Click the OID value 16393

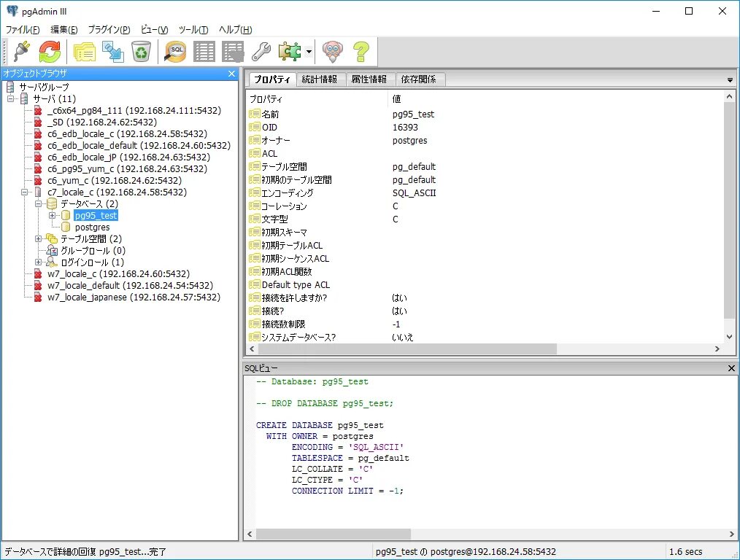pyautogui.click(x=406, y=128)
